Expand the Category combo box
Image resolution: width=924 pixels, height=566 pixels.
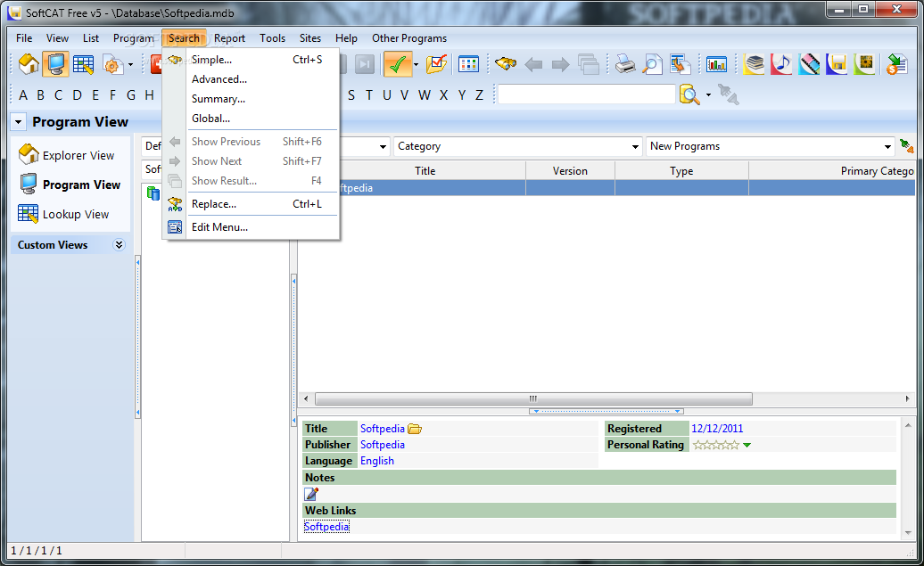point(635,147)
